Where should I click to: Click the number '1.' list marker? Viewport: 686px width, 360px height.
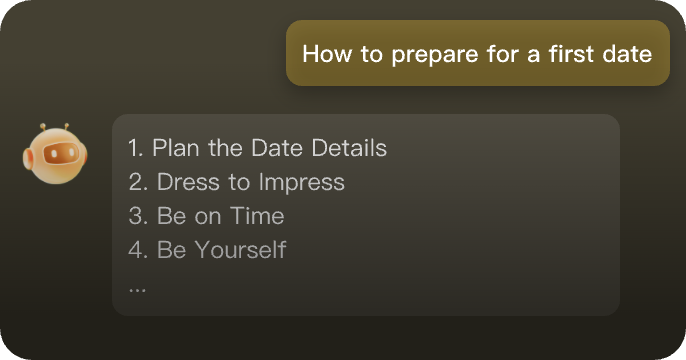coord(136,148)
